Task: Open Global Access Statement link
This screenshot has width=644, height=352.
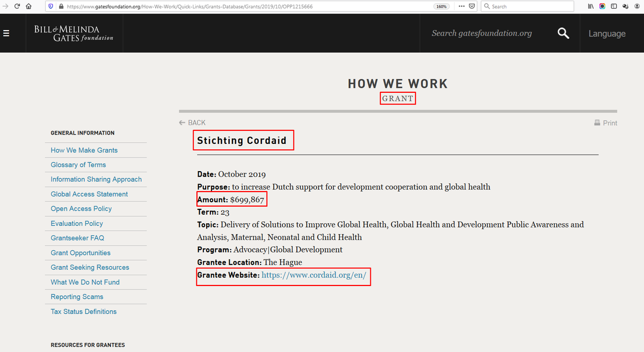Action: point(89,194)
